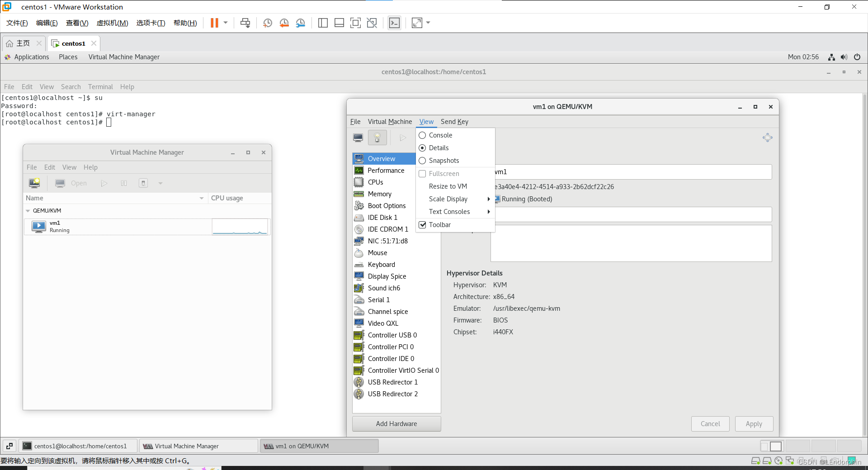The width and height of the screenshot is (868, 470).
Task: Click the Cancel button
Action: point(710,424)
